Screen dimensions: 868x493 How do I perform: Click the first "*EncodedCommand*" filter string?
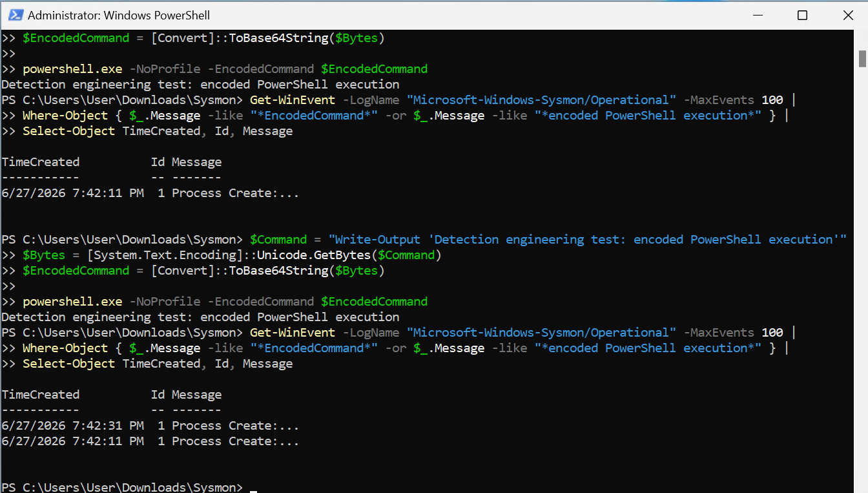tap(314, 116)
